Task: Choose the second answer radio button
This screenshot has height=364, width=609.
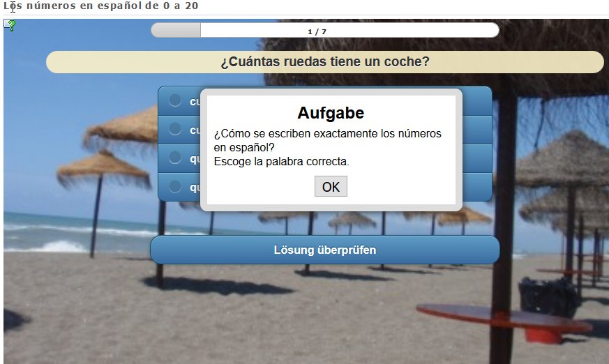Action: [175, 129]
